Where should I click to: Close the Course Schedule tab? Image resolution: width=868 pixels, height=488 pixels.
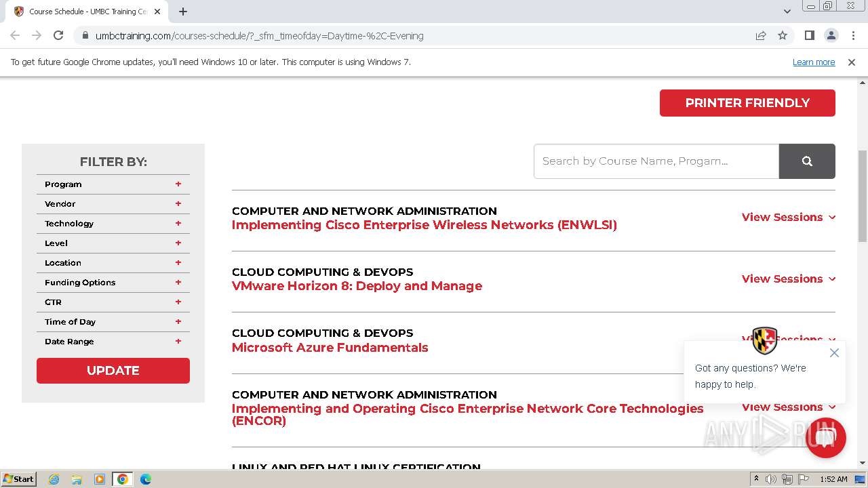pyautogui.click(x=157, y=12)
